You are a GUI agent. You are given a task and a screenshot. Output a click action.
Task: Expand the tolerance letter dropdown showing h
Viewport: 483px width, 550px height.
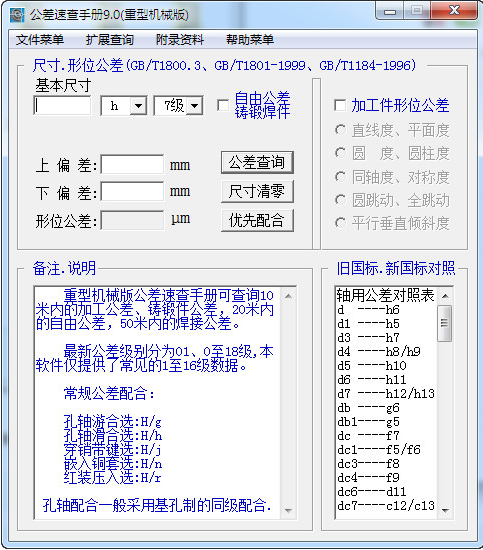(x=139, y=105)
